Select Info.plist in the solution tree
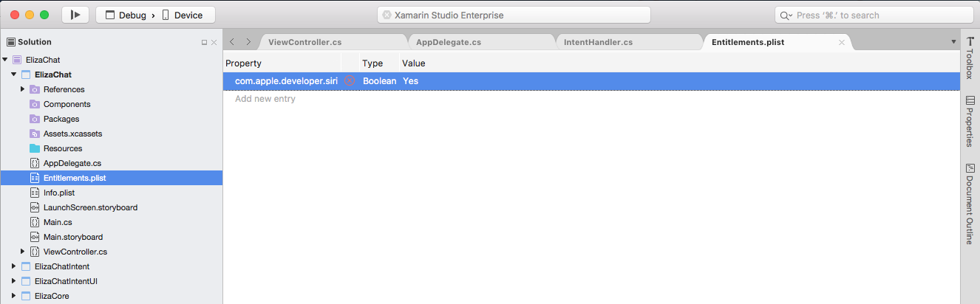This screenshot has height=304, width=980. pyautogui.click(x=59, y=193)
